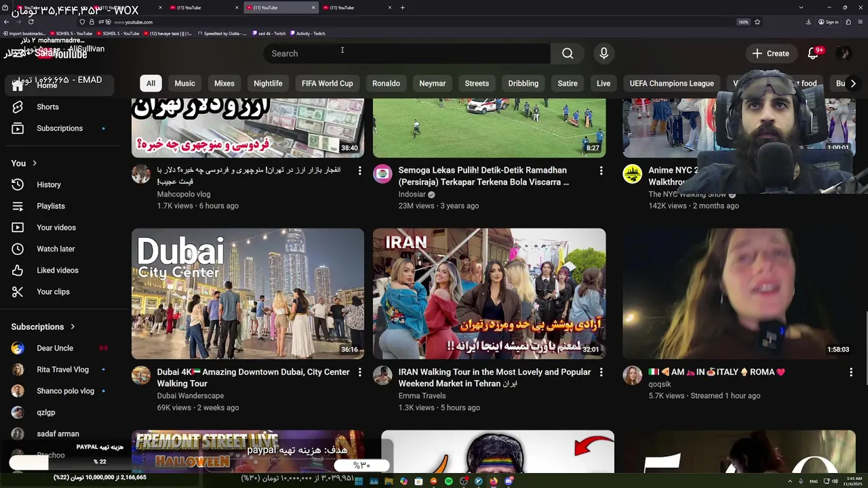Select the Dribbling filter chip
The height and width of the screenshot is (488, 868).
524,83
